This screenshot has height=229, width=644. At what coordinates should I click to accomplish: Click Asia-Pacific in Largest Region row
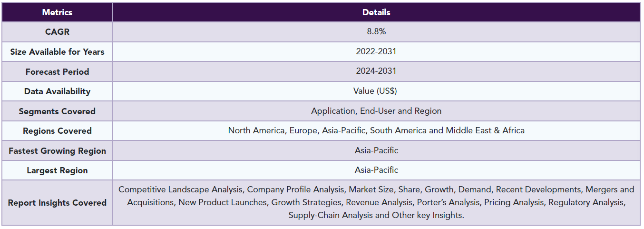click(376, 170)
